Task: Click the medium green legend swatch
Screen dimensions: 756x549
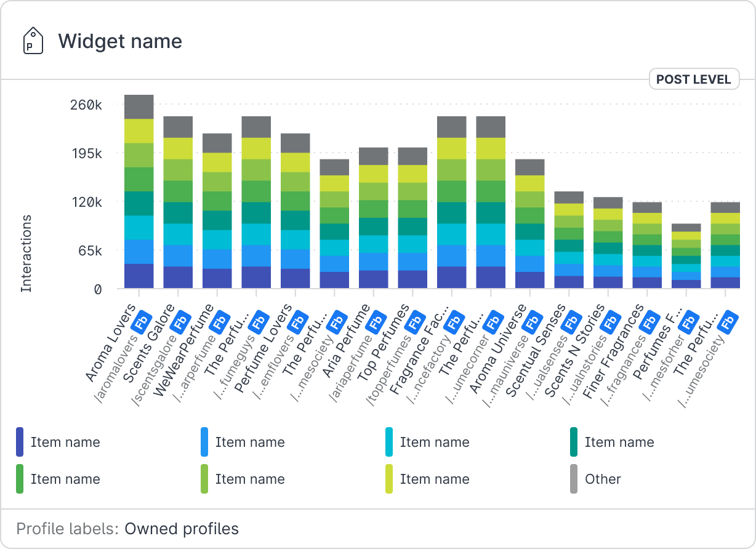Action: pyautogui.click(x=20, y=479)
